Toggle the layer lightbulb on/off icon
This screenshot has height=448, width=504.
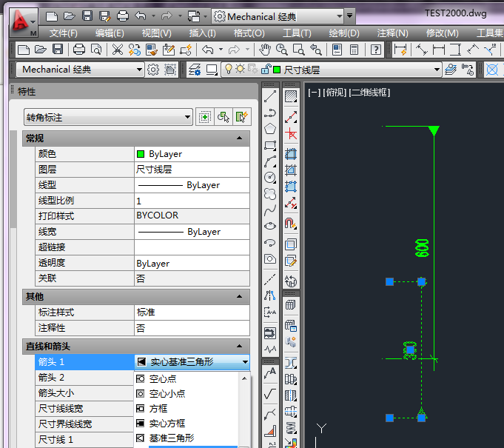229,70
